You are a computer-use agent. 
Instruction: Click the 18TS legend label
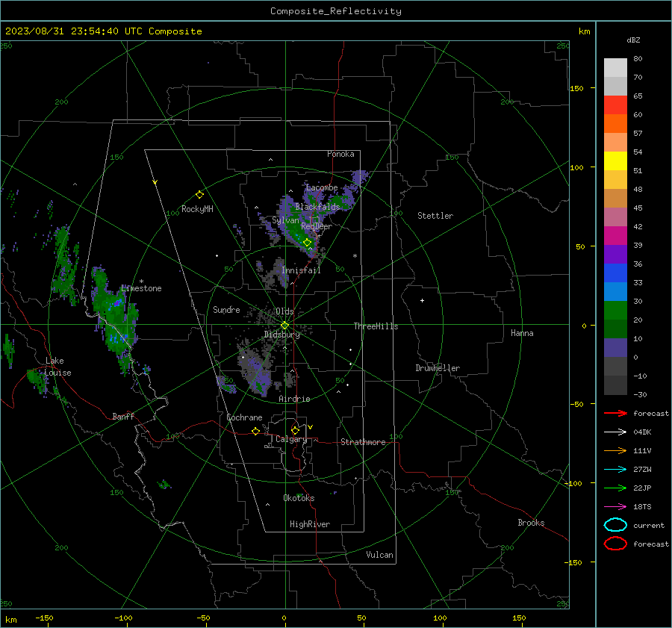pyautogui.click(x=642, y=507)
